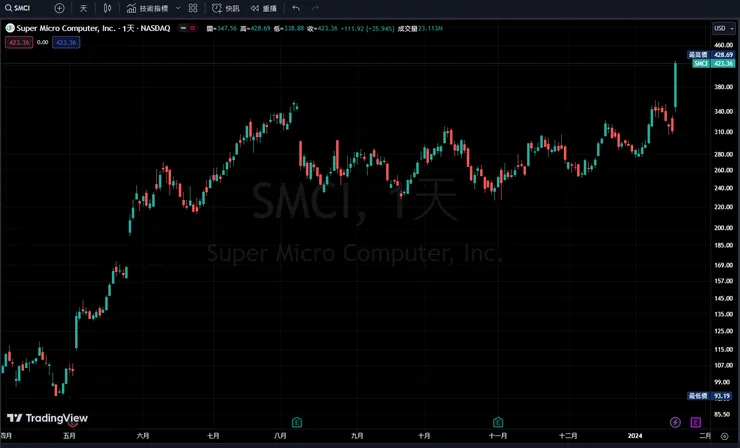Open the indicator templates grid icon
The image size is (740, 448).
click(x=193, y=8)
